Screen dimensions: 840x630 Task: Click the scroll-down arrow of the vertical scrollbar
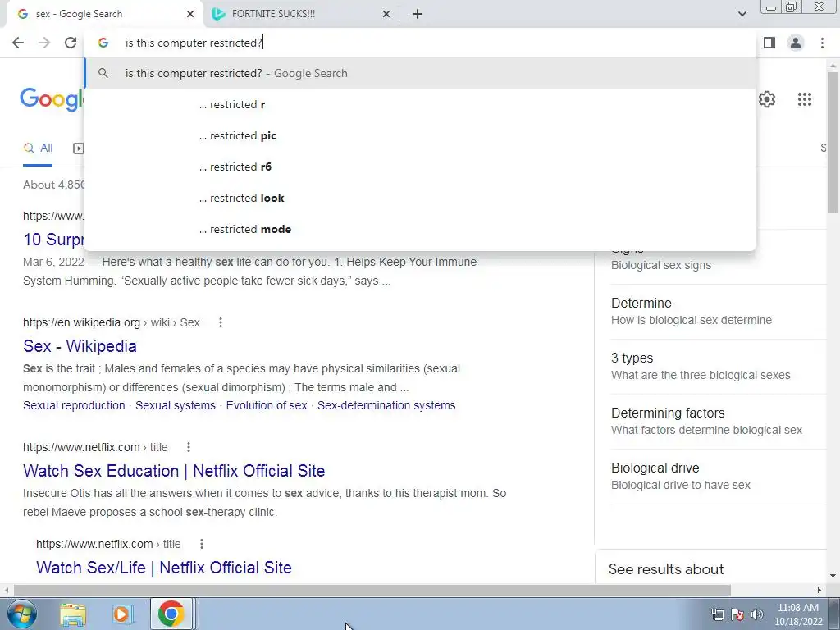[x=833, y=577]
